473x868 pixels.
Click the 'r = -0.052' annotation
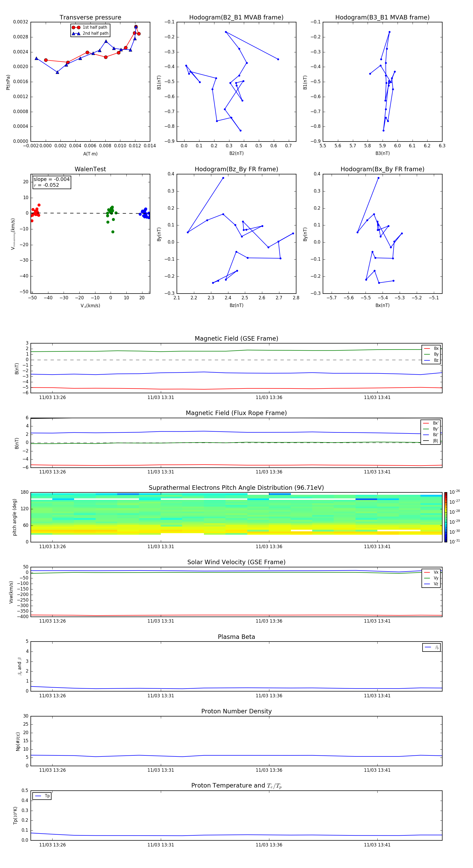[47, 185]
